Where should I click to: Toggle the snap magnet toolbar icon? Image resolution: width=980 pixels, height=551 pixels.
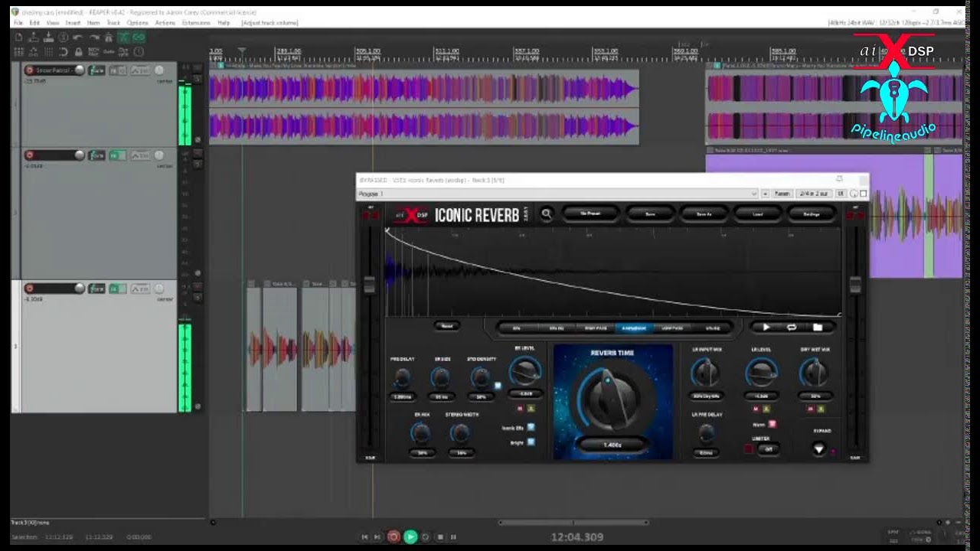pos(63,52)
